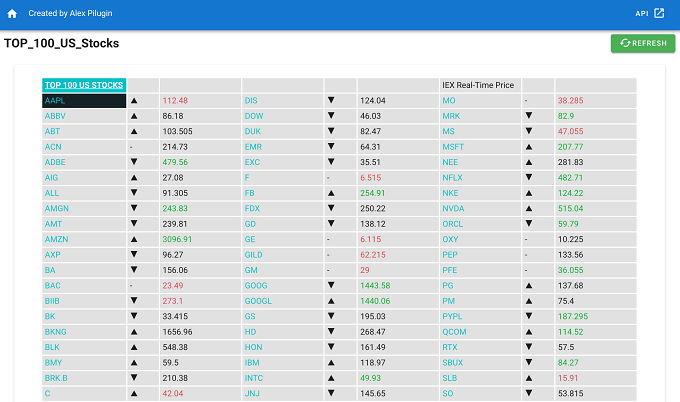Image resolution: width=680 pixels, height=402 pixels.
Task: Click the AMZN price 3096.91
Action: (x=177, y=239)
